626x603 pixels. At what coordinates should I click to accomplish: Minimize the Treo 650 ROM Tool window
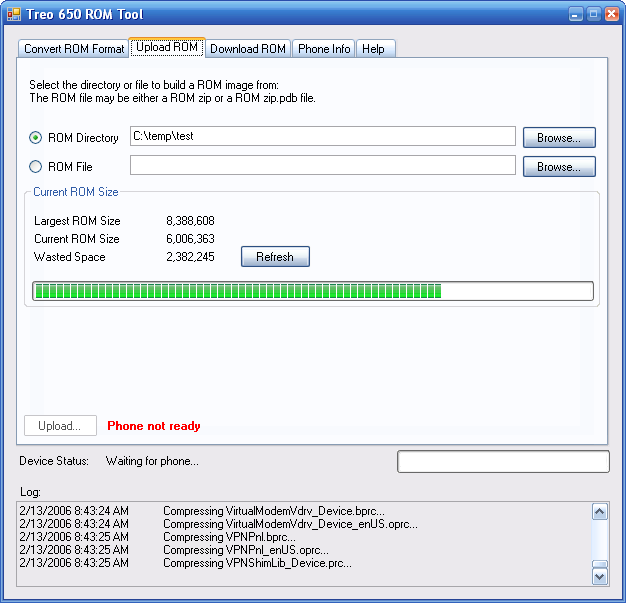[x=575, y=14]
